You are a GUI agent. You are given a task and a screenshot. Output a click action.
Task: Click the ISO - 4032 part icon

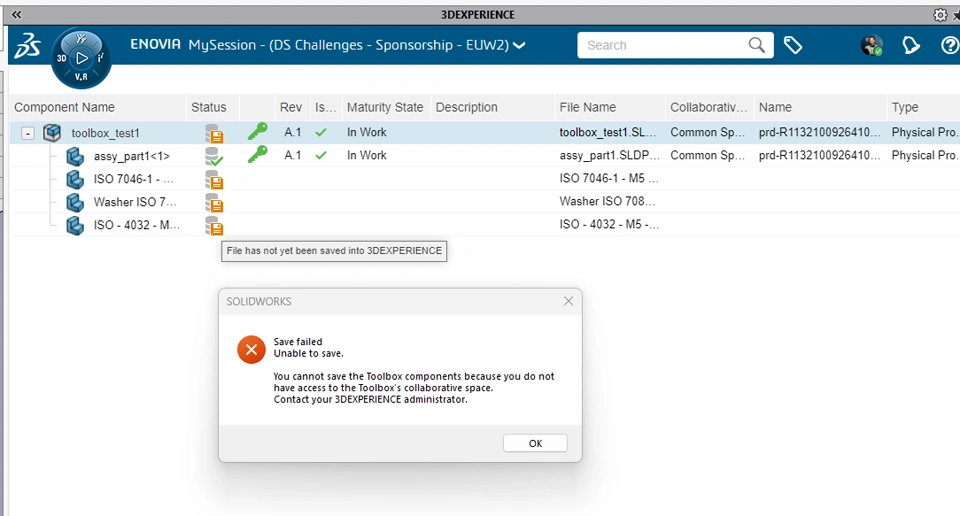[x=75, y=225]
